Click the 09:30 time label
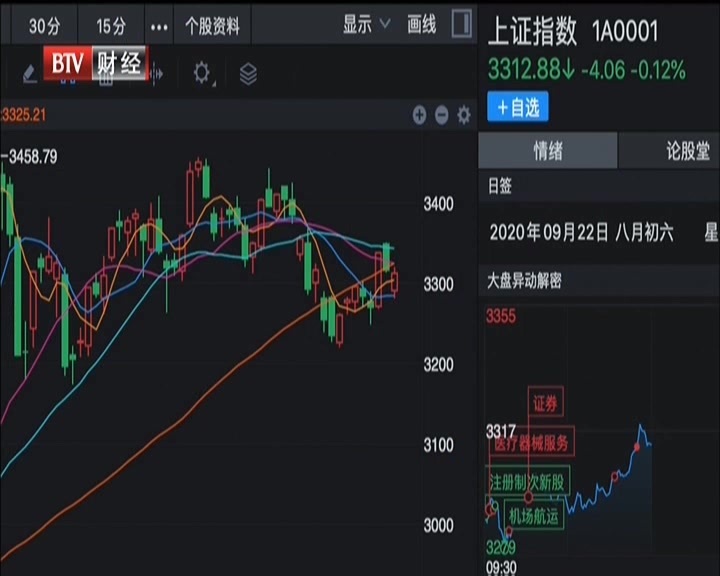720x576 pixels. pos(501,568)
